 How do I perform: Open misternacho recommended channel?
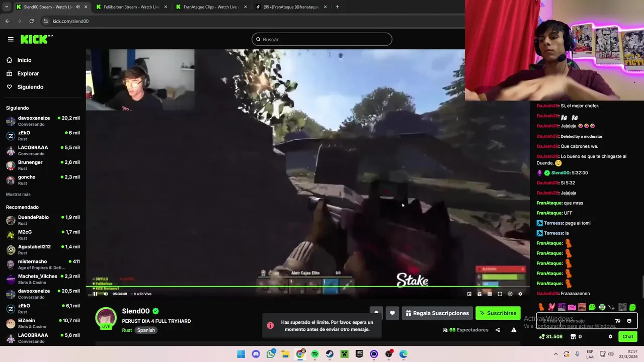point(43,264)
